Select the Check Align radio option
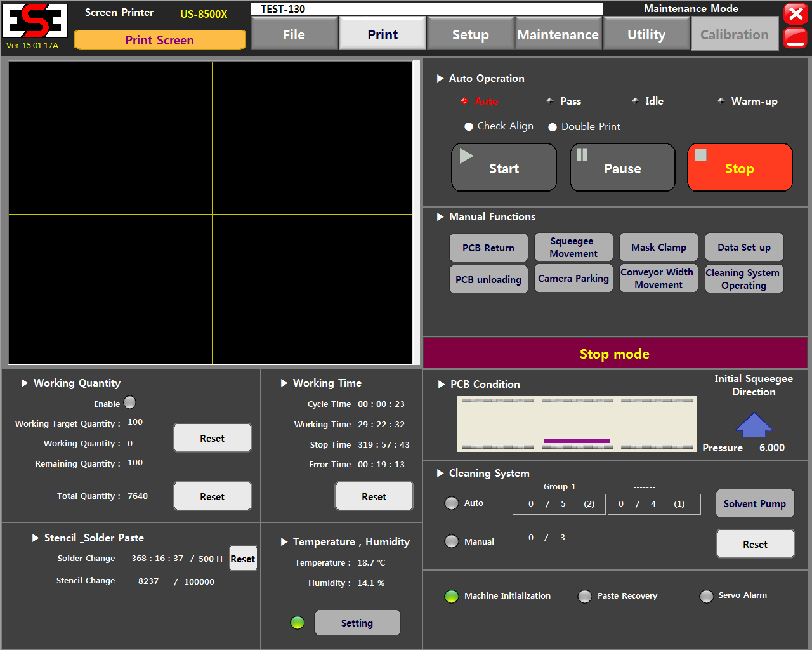Viewport: 812px width, 650px height. tap(469, 126)
